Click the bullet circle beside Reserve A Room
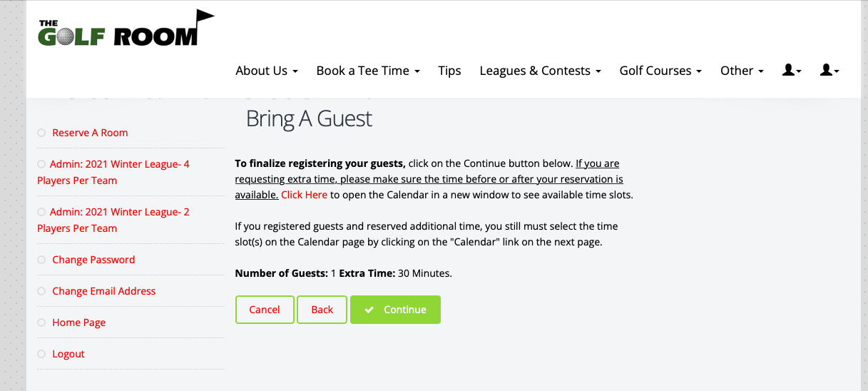868x391 pixels. pos(41,133)
